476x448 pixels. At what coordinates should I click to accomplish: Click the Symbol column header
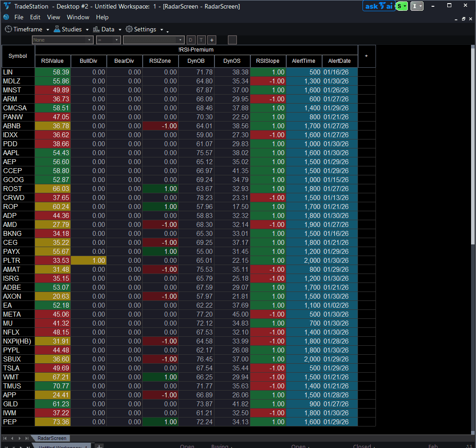pyautogui.click(x=17, y=56)
